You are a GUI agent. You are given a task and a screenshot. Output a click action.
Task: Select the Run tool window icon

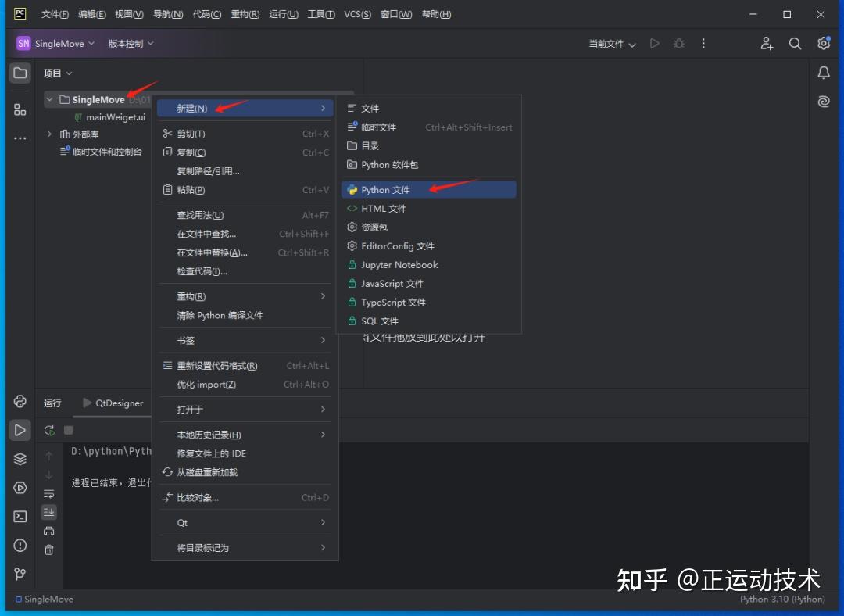click(20, 430)
